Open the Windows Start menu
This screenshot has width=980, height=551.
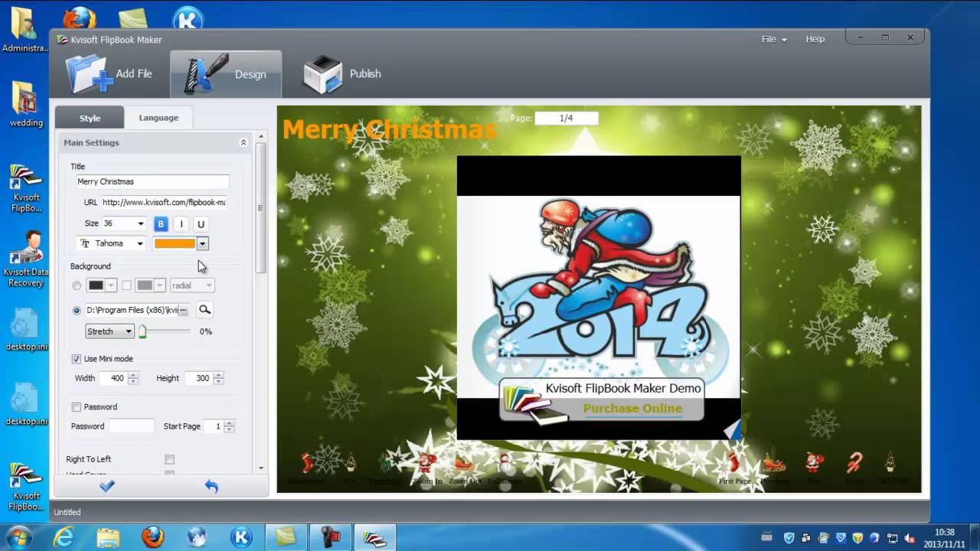[x=18, y=537]
